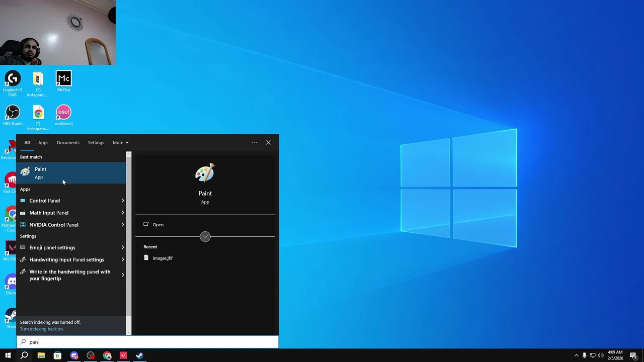Show hidden system tray icons
644x362 pixels.
(576, 355)
